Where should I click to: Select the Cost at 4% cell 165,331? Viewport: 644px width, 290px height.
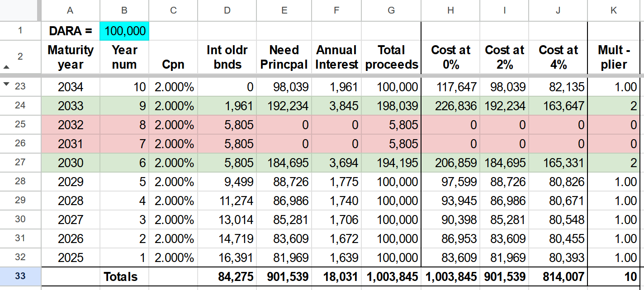(558, 163)
